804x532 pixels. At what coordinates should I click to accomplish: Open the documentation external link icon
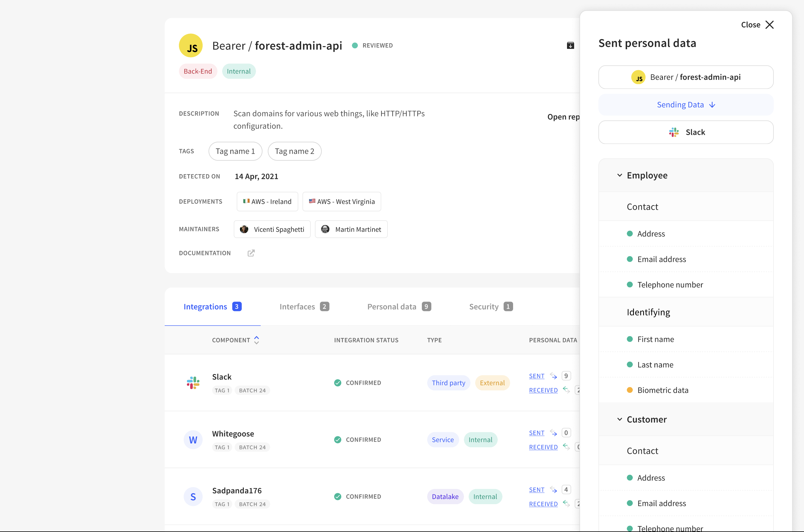click(x=251, y=253)
